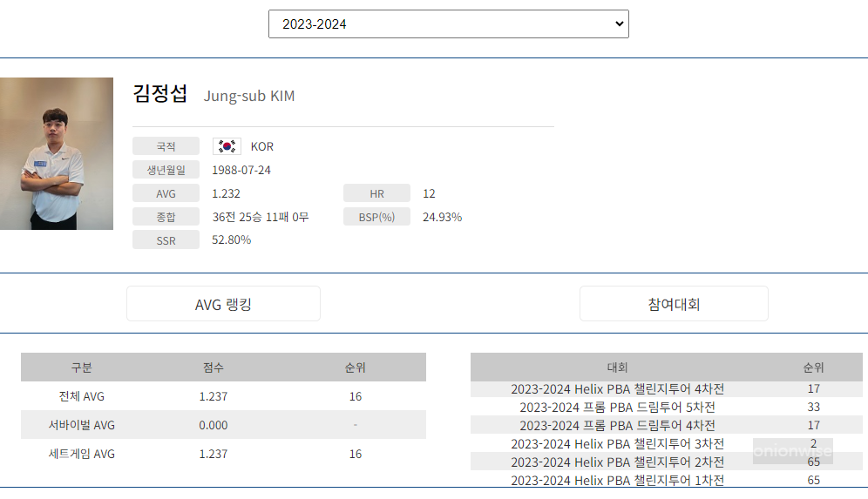Click the AVG value 1.232
Viewport: 868px width, 499px height.
click(226, 193)
